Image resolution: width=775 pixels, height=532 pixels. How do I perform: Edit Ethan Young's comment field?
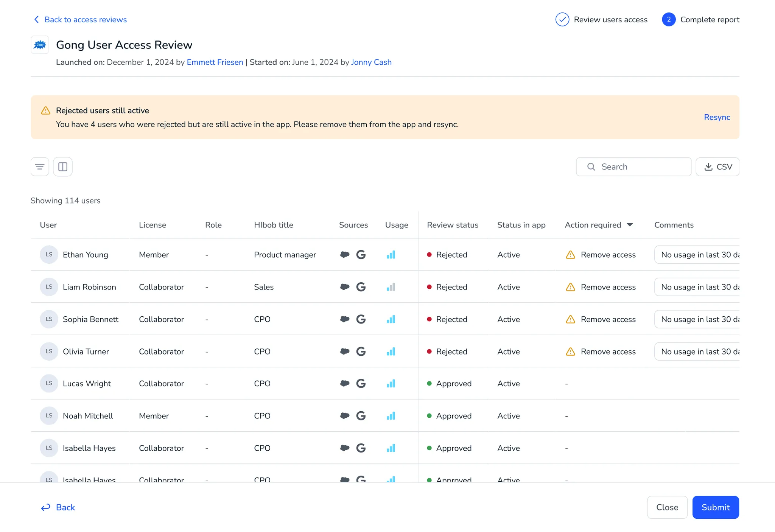(697, 255)
